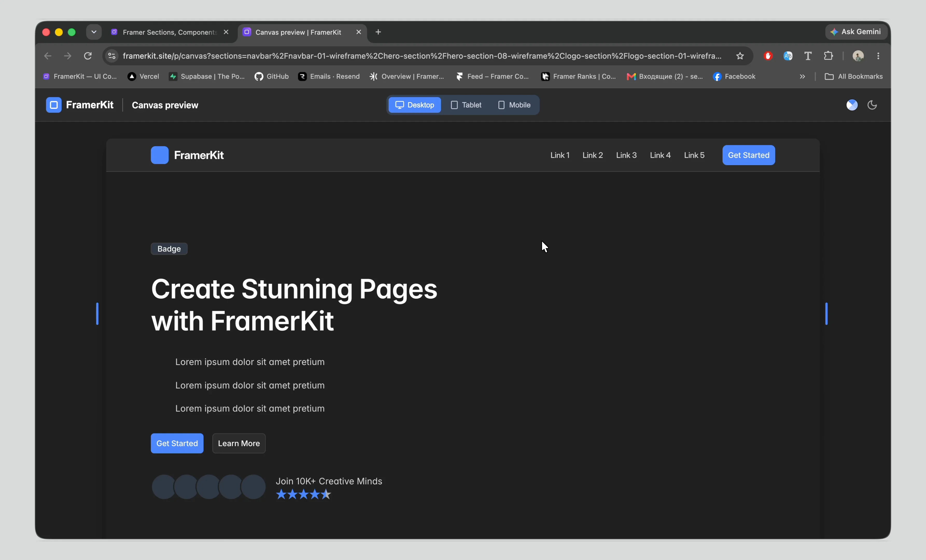Go forward with the browser forward arrow
Screen dimensions: 926x560
68,56
